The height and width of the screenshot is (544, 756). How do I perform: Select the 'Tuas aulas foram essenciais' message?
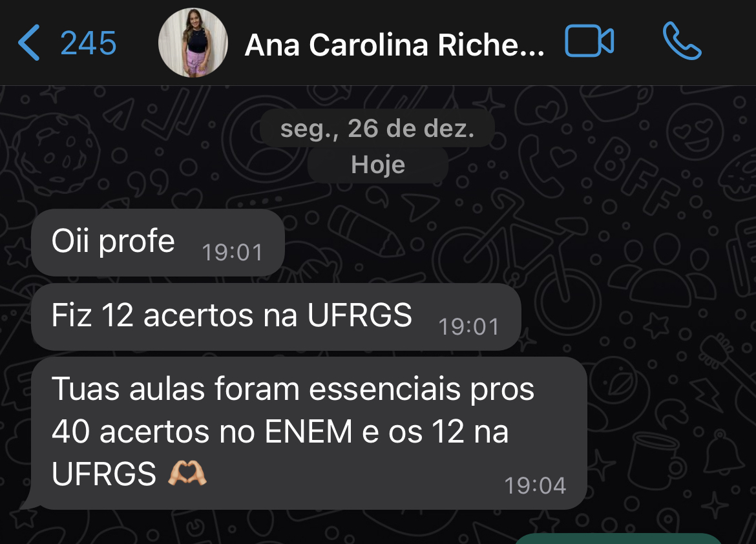[x=309, y=433]
